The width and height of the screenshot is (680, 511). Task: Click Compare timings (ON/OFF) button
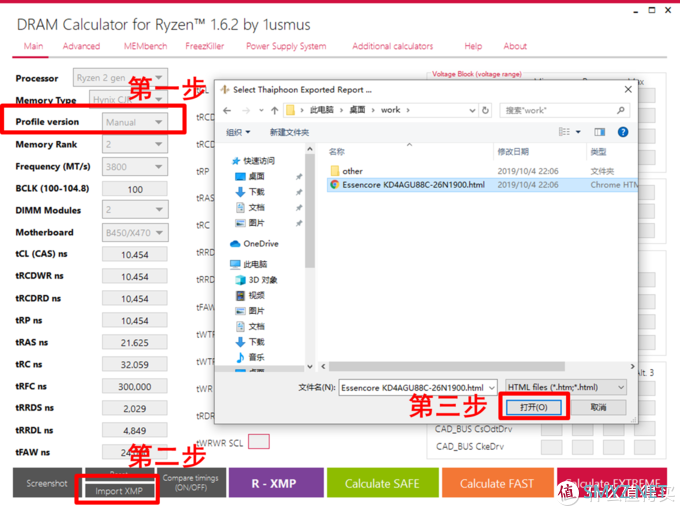(x=191, y=483)
